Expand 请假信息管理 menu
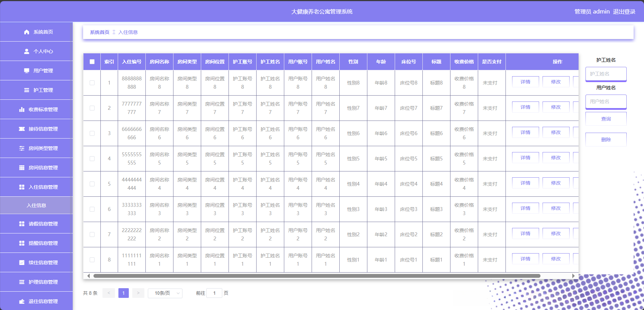The width and height of the screenshot is (644, 310). pos(36,224)
